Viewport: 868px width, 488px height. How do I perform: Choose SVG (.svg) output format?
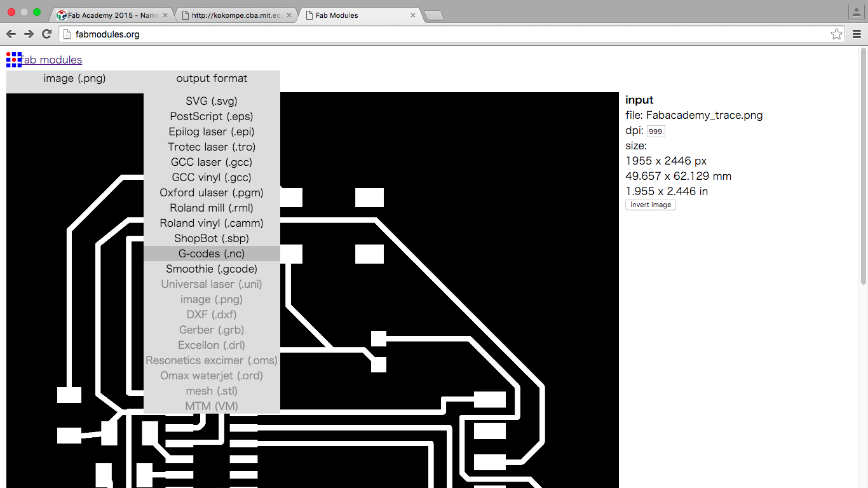[212, 101]
